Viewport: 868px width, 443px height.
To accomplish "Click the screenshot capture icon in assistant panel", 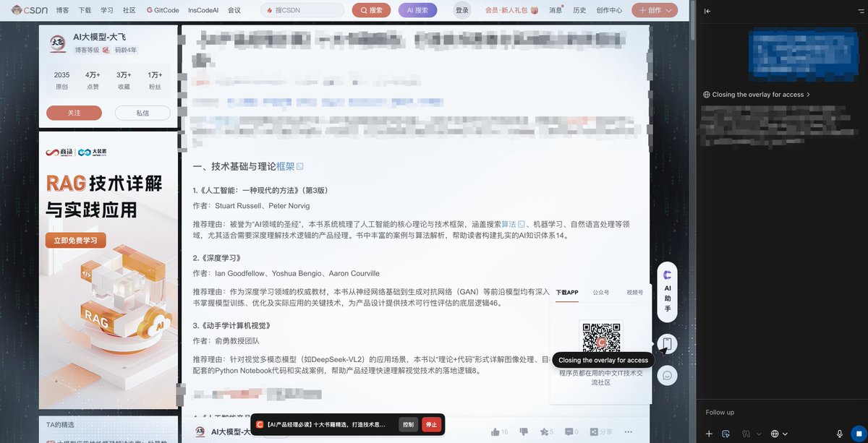I will (x=726, y=434).
